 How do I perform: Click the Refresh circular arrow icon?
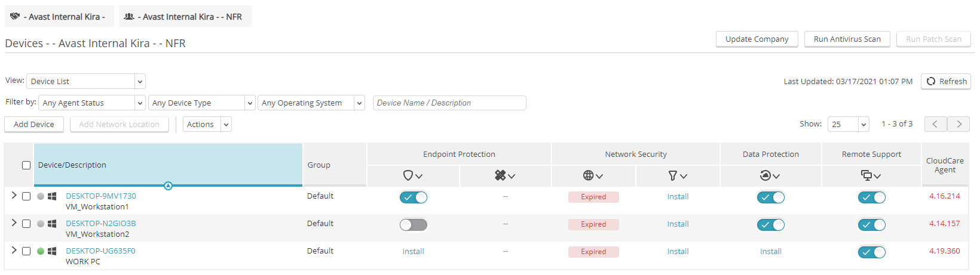pos(930,81)
